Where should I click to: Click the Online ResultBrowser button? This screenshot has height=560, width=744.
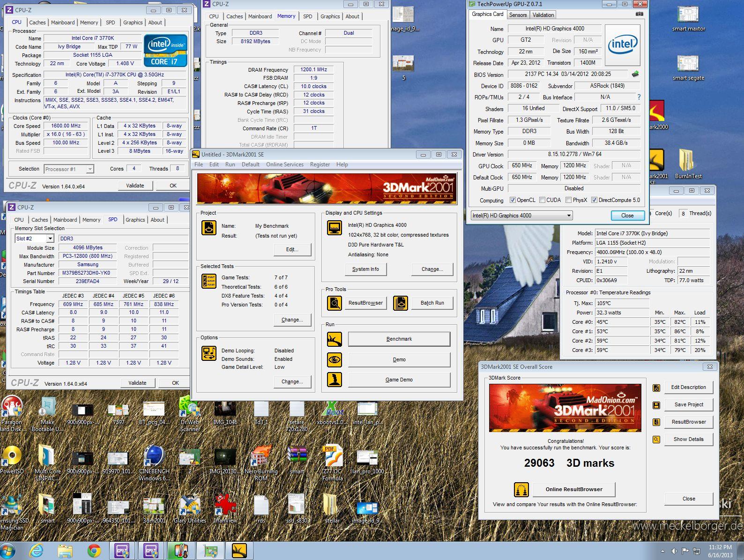(x=574, y=489)
